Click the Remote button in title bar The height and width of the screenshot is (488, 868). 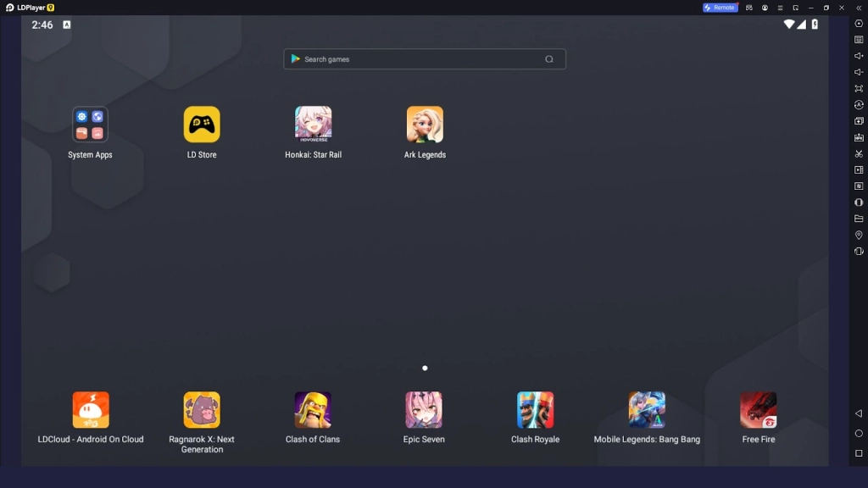(720, 8)
